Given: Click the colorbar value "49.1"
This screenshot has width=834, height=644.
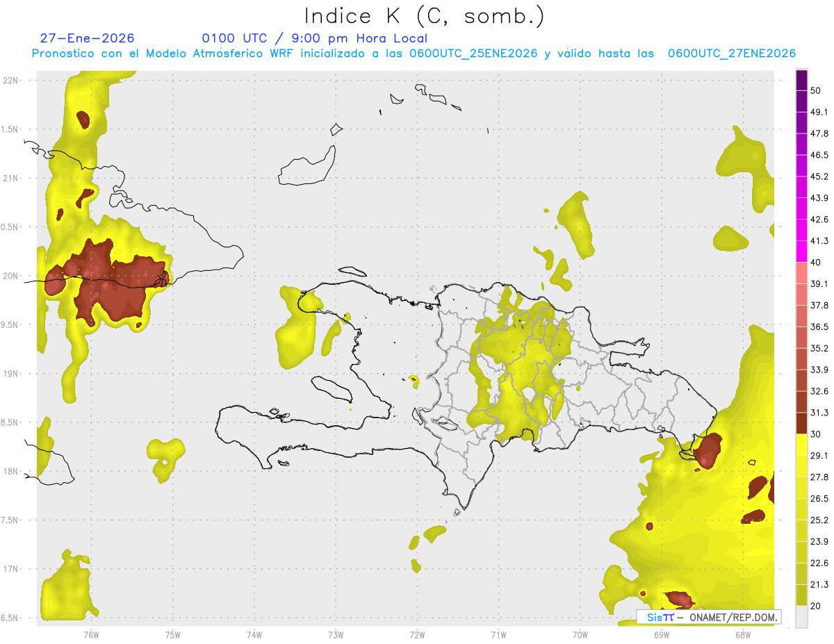Looking at the screenshot, I should click(x=819, y=112).
